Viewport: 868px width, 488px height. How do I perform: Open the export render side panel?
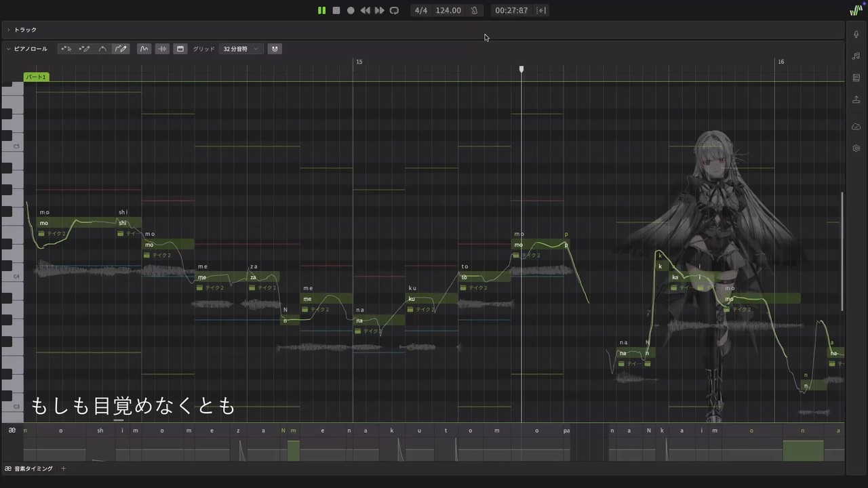[856, 100]
